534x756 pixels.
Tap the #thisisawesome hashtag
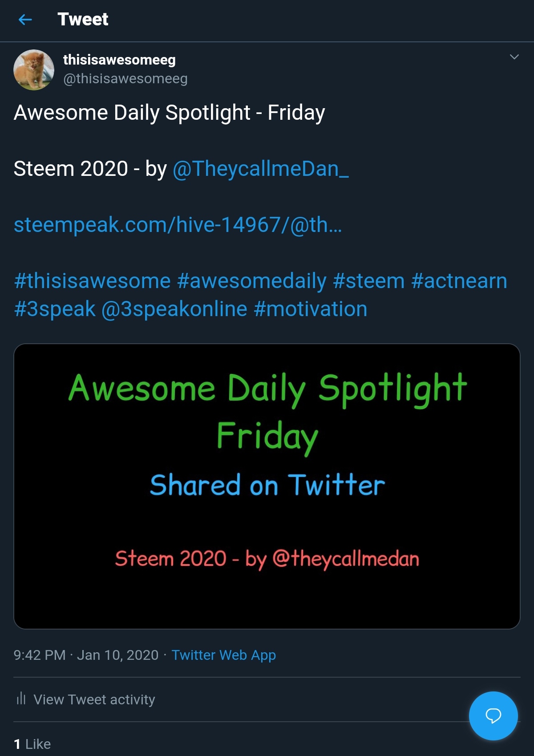coord(93,281)
